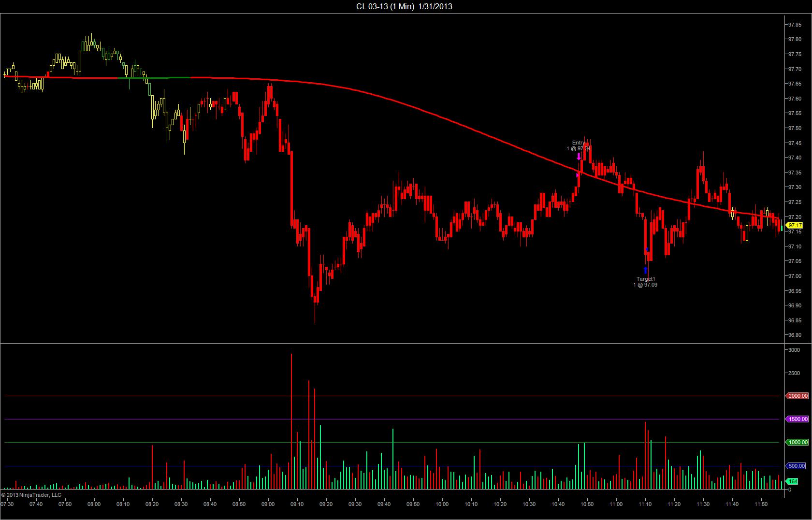Select the yellow 97.17 current price marker
Image resolution: width=812 pixels, height=520 pixels.
coord(795,225)
